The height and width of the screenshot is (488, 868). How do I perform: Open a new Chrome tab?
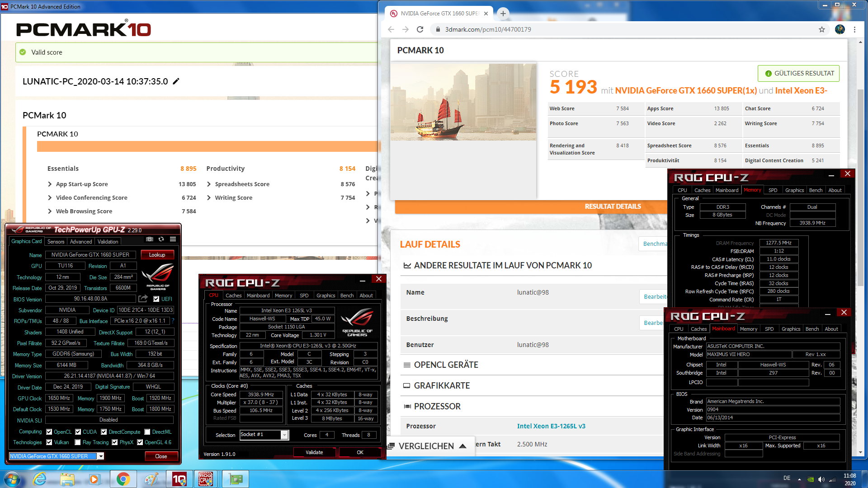point(503,14)
